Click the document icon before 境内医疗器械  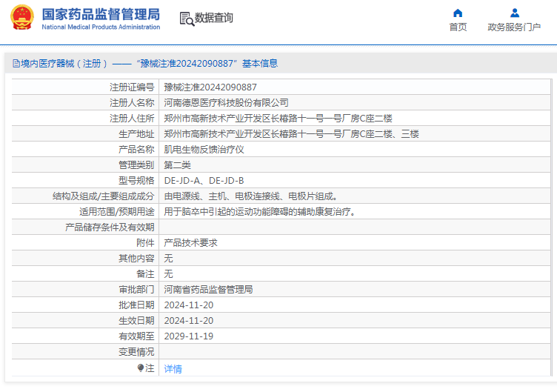tap(16, 64)
